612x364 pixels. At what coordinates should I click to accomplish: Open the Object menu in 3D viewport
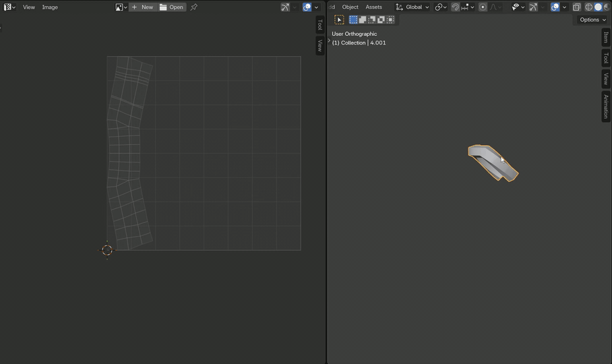350,7
